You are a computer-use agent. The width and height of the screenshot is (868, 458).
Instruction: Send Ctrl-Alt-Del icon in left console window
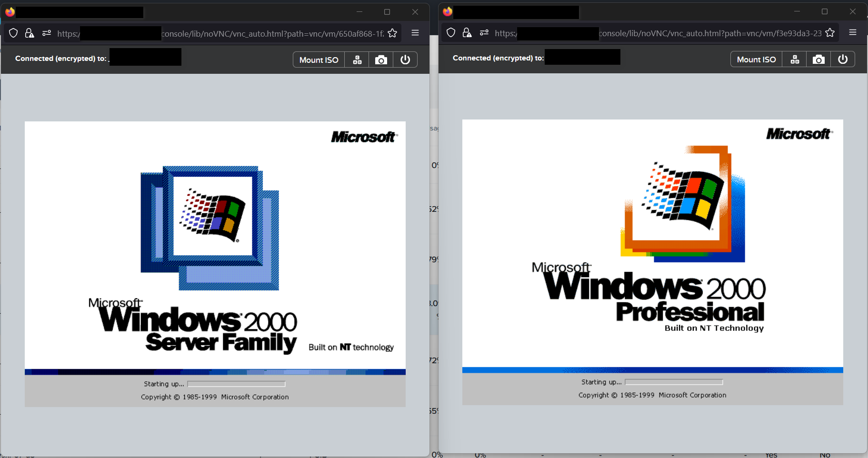[357, 60]
